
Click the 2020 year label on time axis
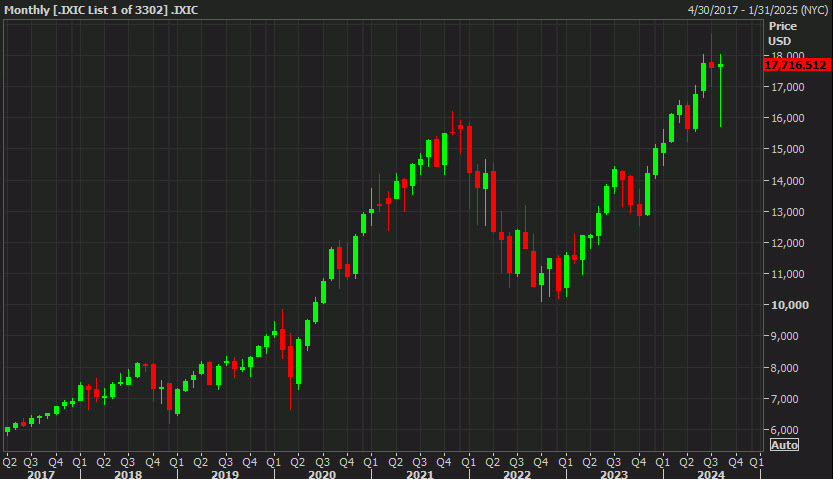point(322,474)
